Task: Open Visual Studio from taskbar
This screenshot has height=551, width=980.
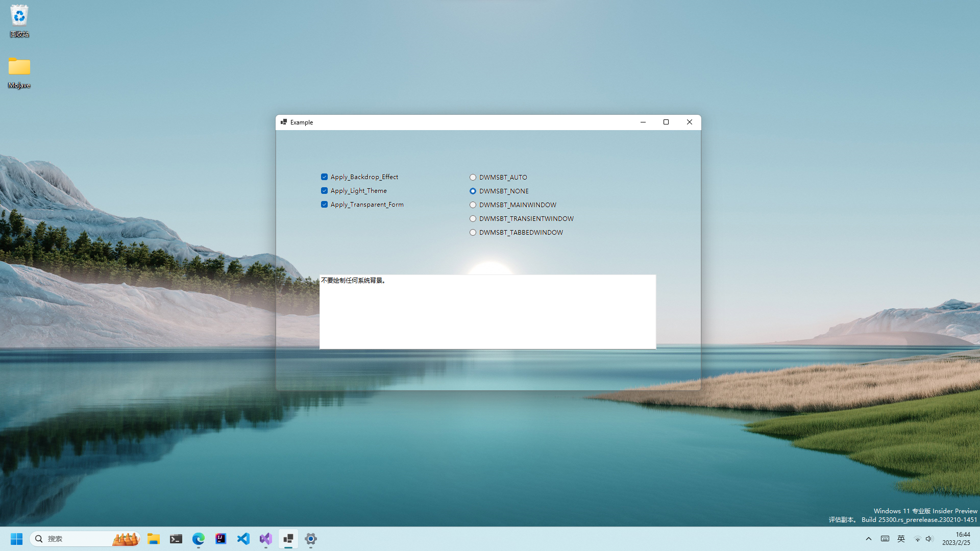Action: tap(266, 539)
